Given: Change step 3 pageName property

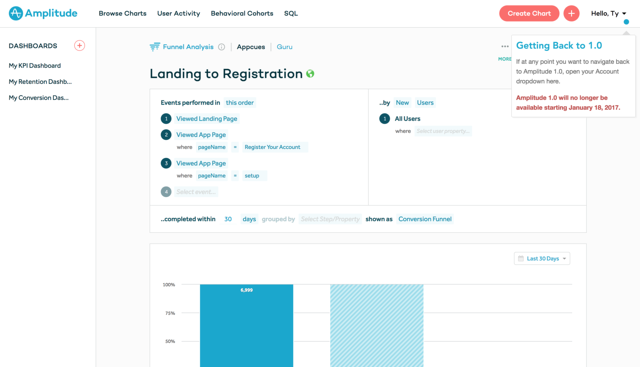Looking at the screenshot, I should click(x=211, y=176).
